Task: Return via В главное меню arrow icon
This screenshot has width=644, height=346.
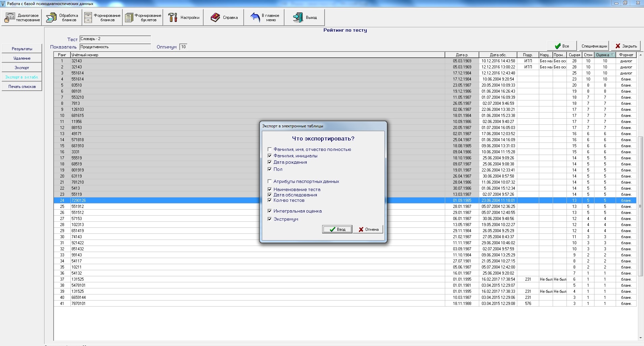Action: [x=255, y=18]
